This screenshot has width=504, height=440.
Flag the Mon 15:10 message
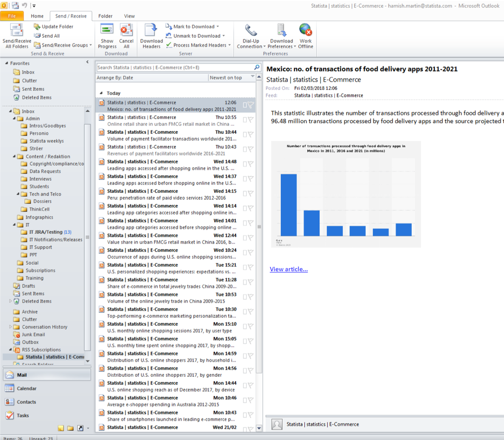coord(251,327)
